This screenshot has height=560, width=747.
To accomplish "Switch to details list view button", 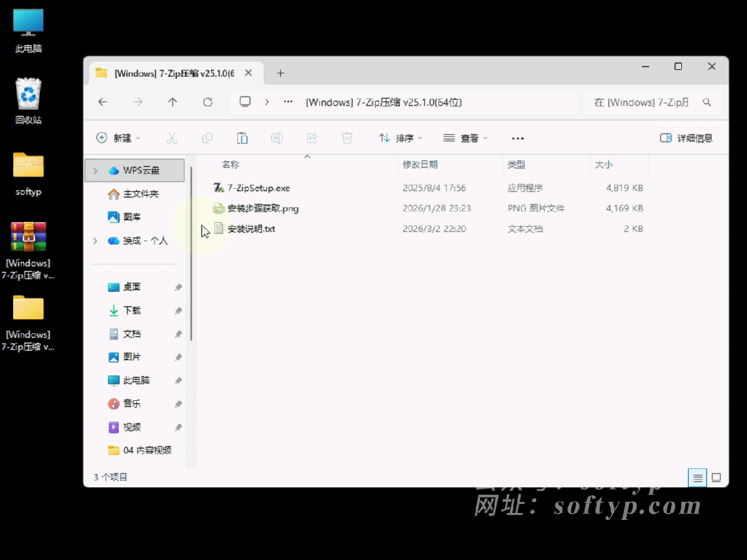I will 697,478.
